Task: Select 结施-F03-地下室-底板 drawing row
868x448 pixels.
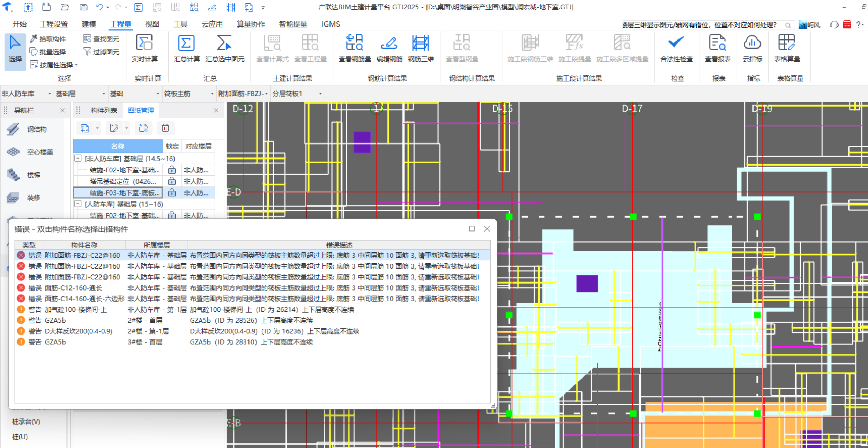Action: (144, 192)
